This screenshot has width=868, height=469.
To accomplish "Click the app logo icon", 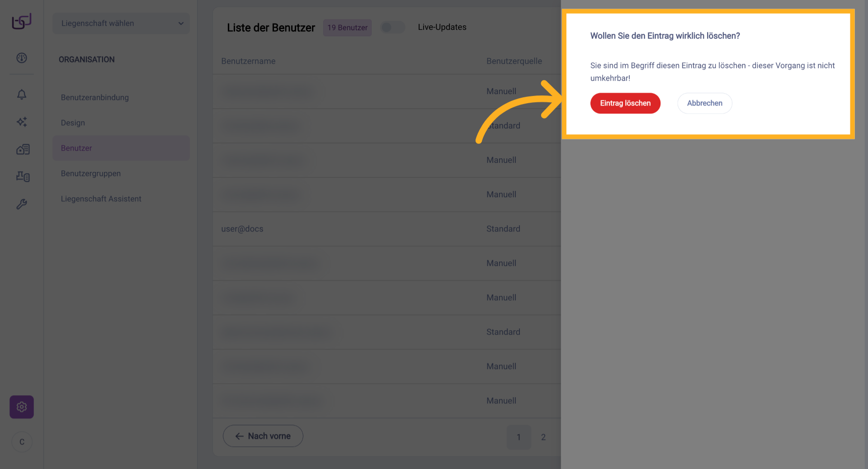I will click(22, 21).
